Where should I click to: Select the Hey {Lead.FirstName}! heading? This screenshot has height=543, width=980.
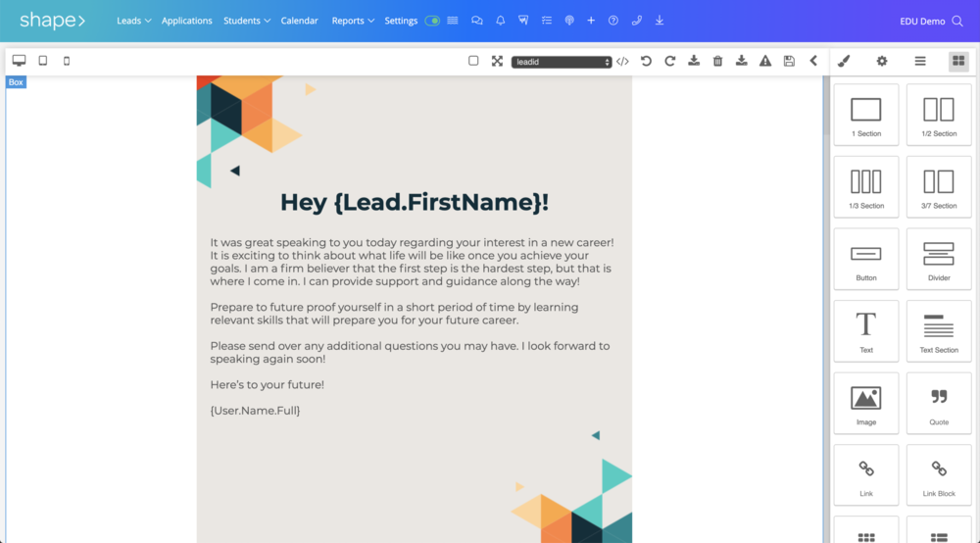tap(415, 203)
